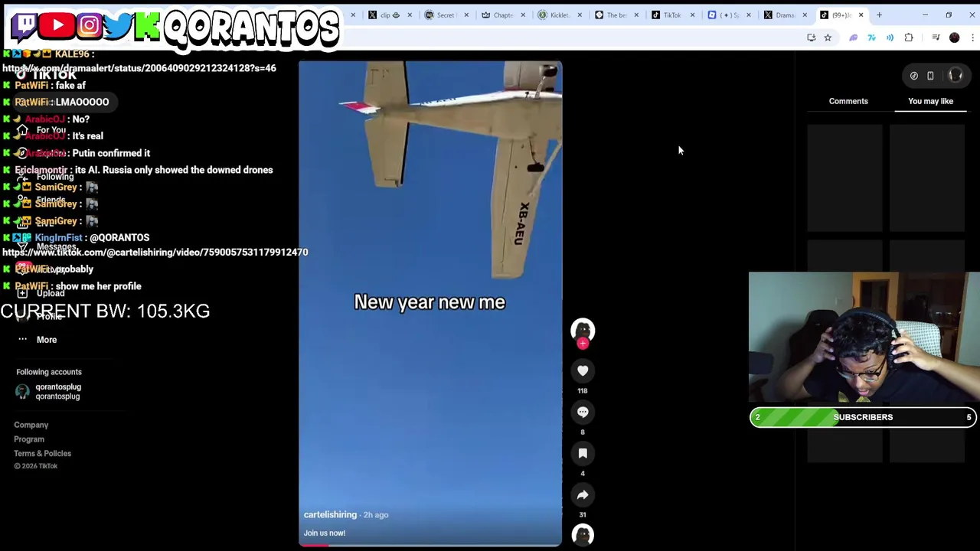This screenshot has width=980, height=551.
Task: Like the cartelishiring video with the heart
Action: [583, 370]
